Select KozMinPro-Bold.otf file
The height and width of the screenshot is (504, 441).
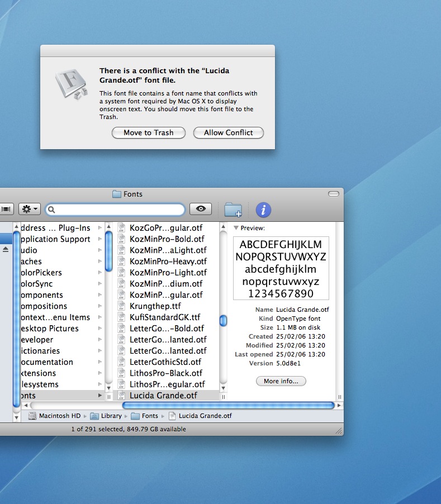[x=166, y=239]
